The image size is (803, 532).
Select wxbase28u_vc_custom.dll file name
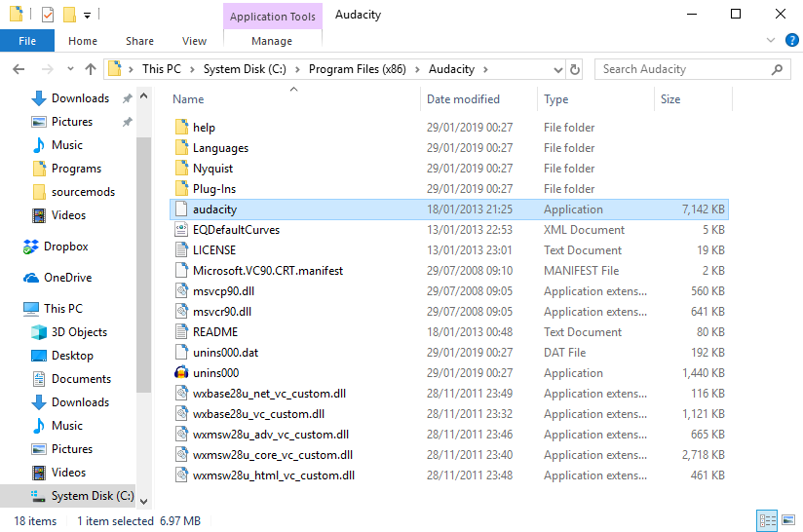[258, 414]
